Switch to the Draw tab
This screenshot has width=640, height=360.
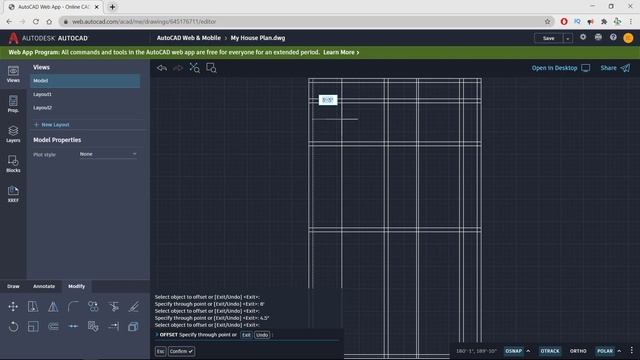point(13,286)
